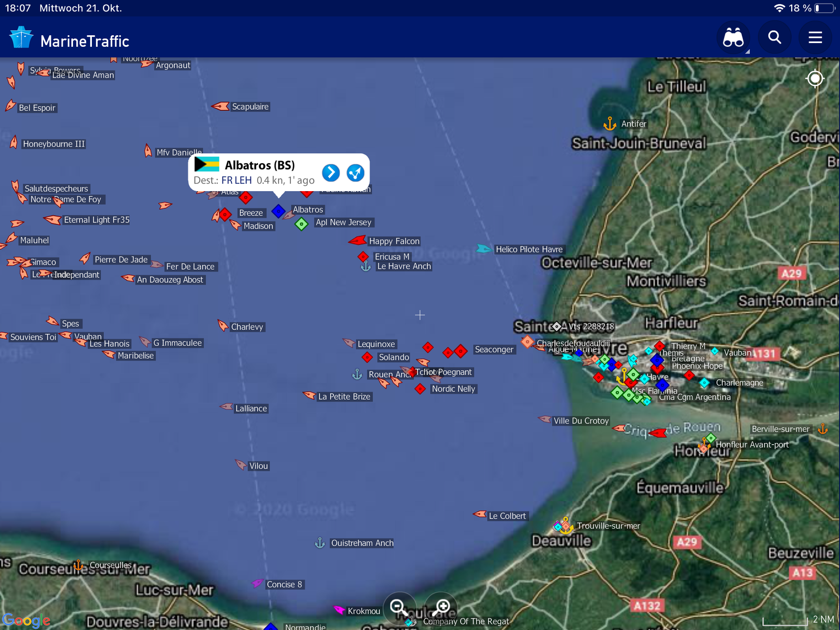
Task: Click the MarineTraffic logo
Action: pos(69,40)
